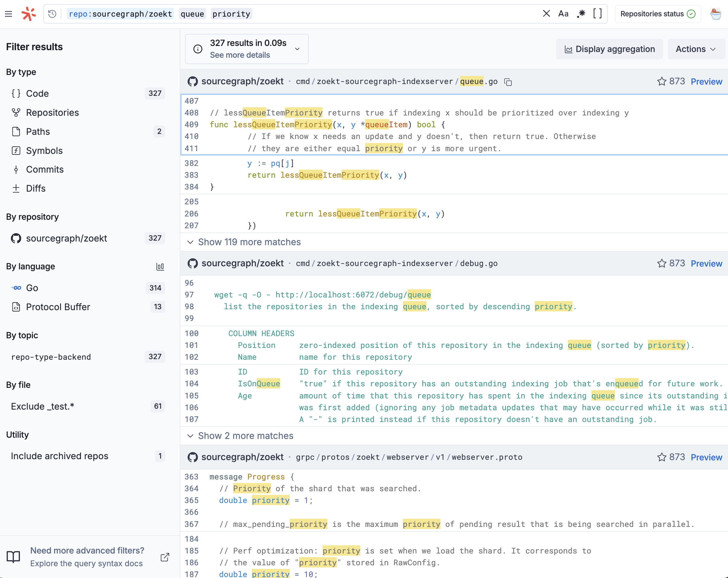Open line 104 IsOnQueue match
Viewport: 728px width, 578px height.
(x=259, y=384)
